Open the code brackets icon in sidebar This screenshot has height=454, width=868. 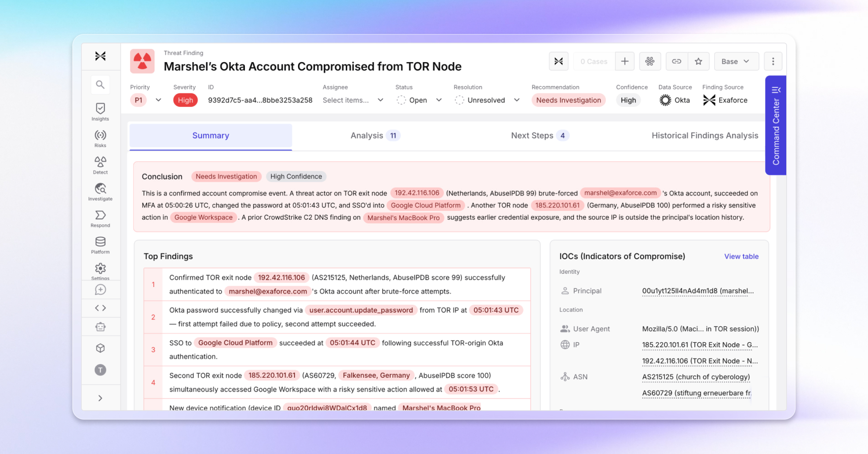pyautogui.click(x=100, y=308)
